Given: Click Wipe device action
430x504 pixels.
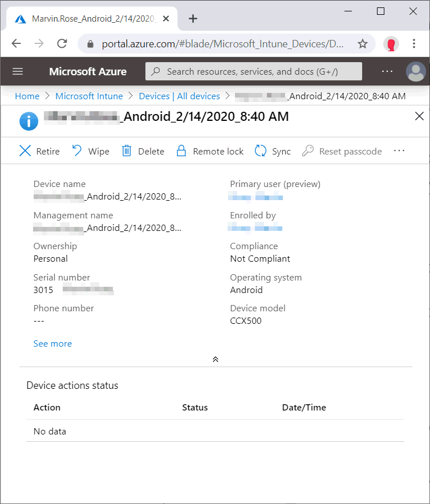Looking at the screenshot, I should coord(90,151).
